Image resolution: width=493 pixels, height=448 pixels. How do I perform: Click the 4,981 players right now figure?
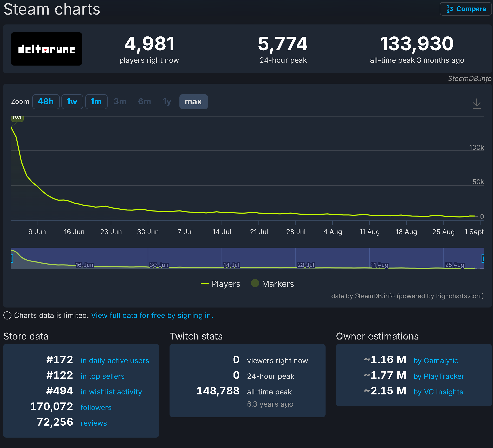[150, 44]
